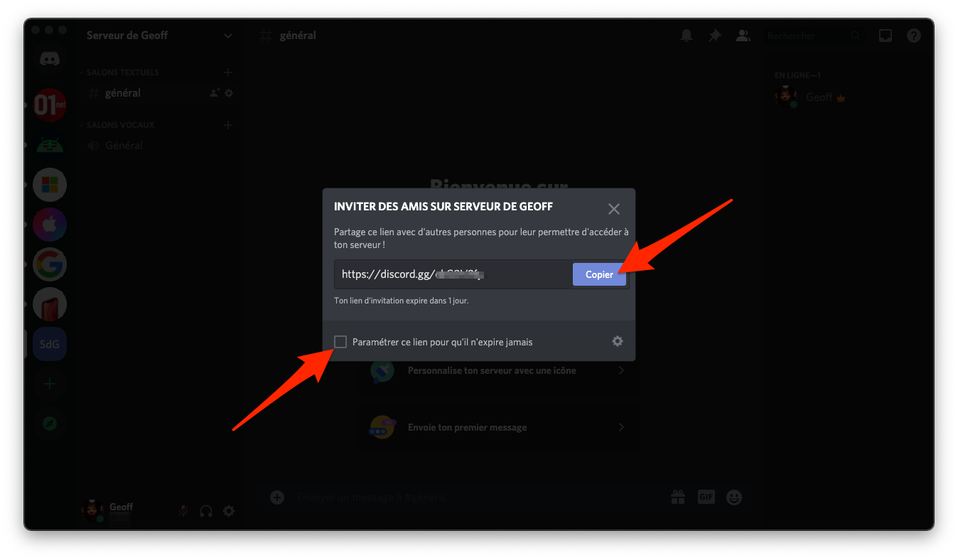Toggle the member list icon
958x560 pixels.
point(743,36)
